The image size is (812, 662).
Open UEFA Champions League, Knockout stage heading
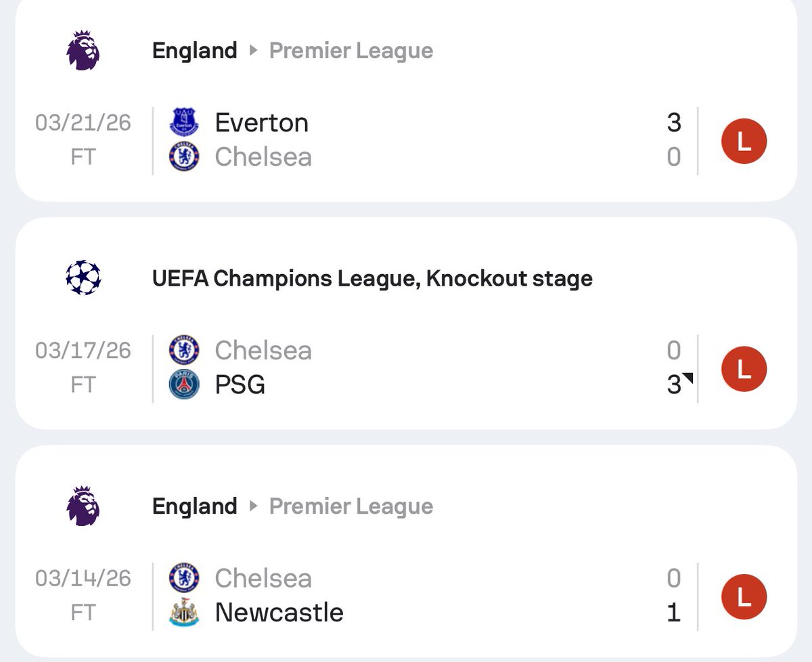pyautogui.click(x=372, y=278)
